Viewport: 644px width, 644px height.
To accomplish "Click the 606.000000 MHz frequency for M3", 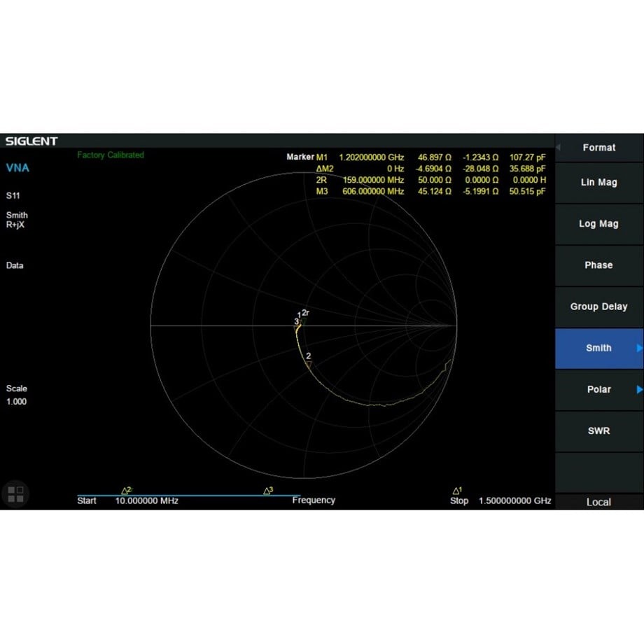I will [373, 191].
